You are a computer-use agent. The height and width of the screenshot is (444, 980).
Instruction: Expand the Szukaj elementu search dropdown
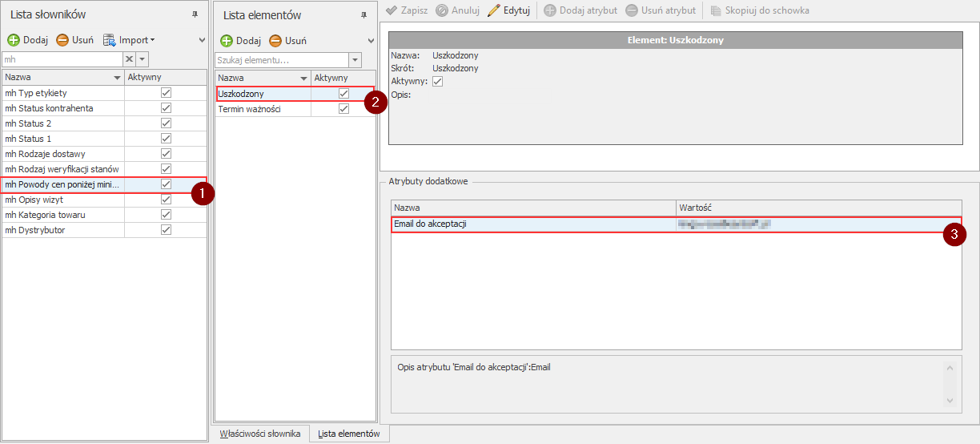[x=355, y=60]
